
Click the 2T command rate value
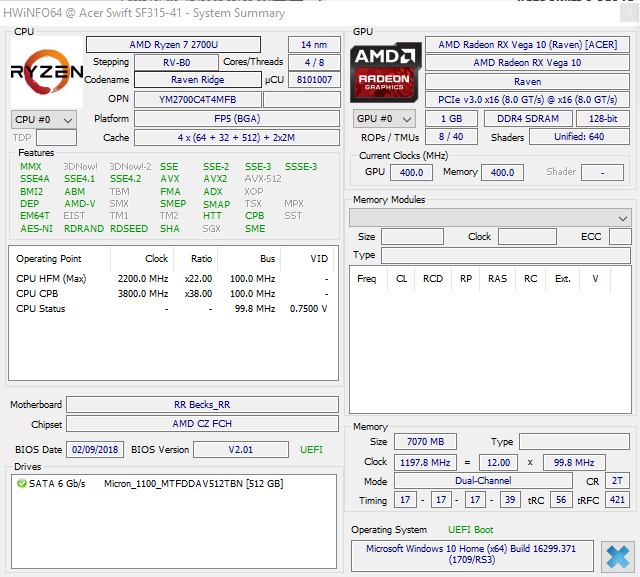(617, 481)
